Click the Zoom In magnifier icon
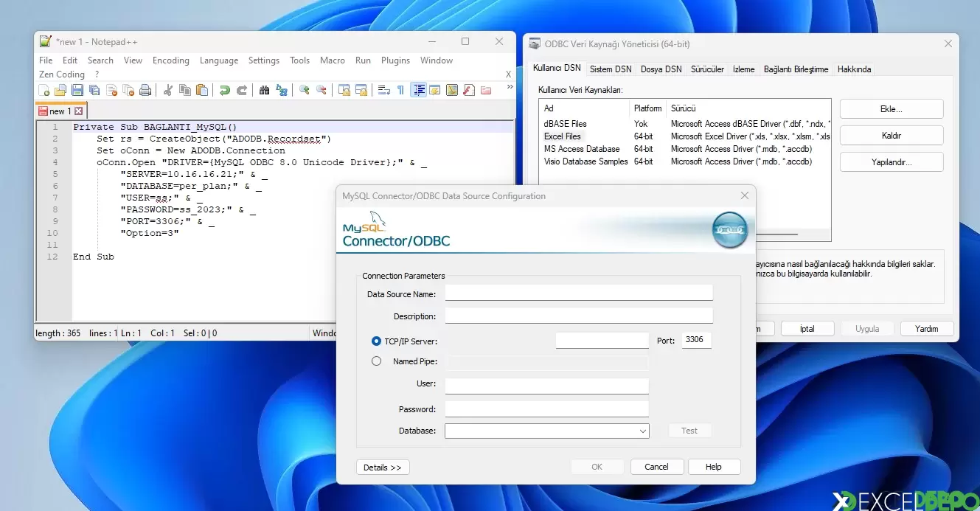The width and height of the screenshot is (980, 511). (305, 91)
